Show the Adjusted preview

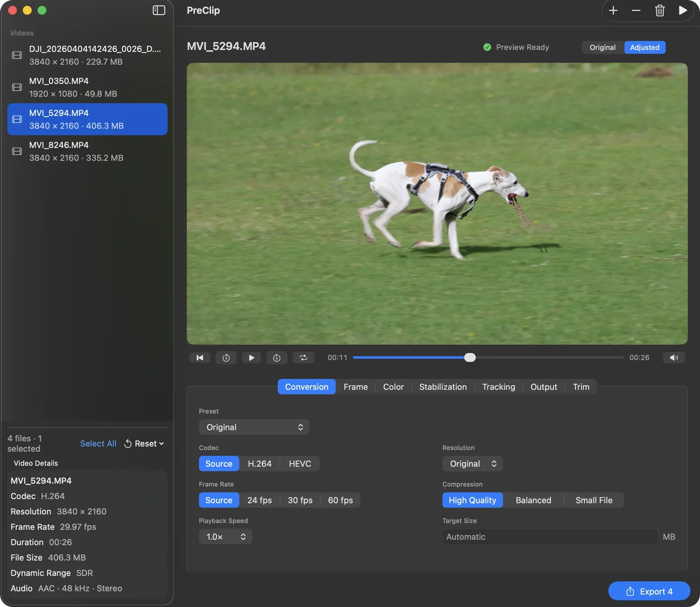coord(645,47)
